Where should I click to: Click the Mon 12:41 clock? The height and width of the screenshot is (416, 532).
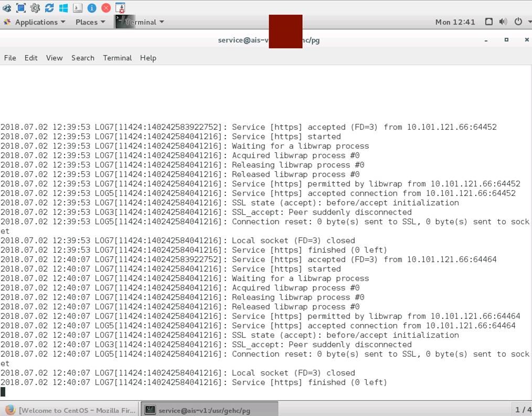coord(455,22)
